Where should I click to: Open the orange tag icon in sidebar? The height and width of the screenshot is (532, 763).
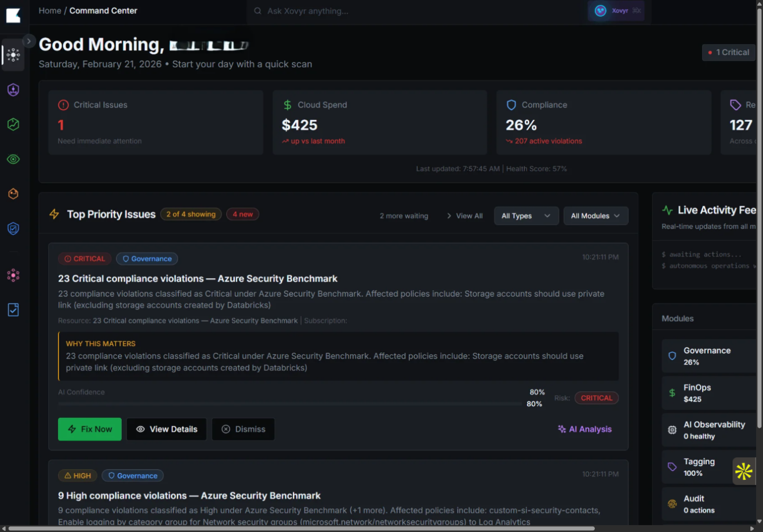(13, 194)
